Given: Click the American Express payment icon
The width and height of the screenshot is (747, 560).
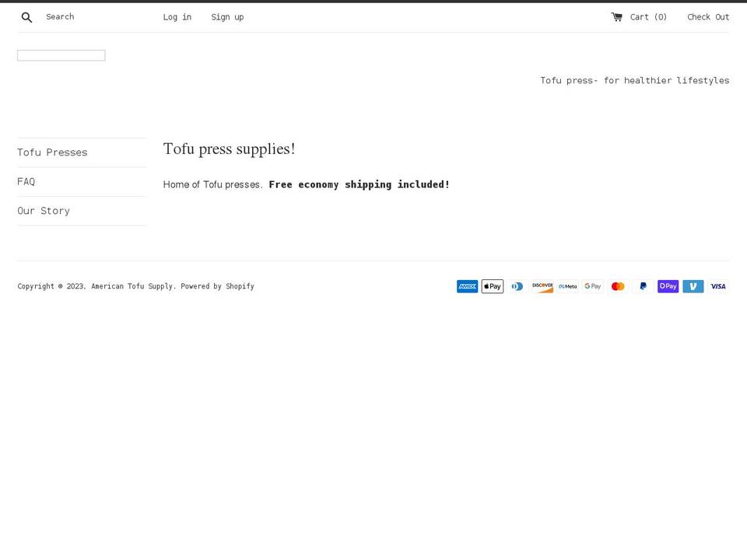Looking at the screenshot, I should pos(467,286).
